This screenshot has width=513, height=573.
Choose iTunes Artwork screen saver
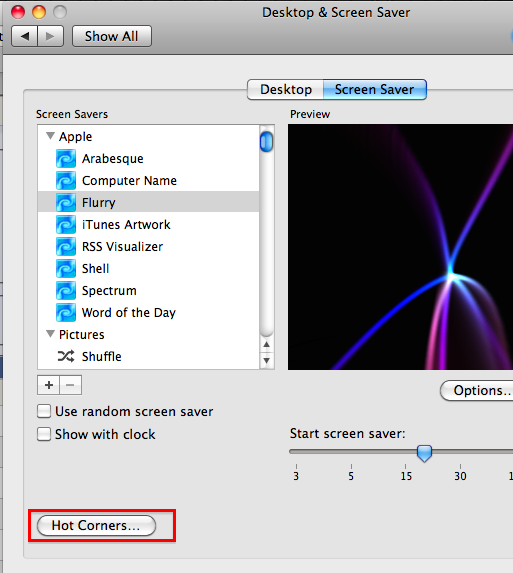[126, 224]
